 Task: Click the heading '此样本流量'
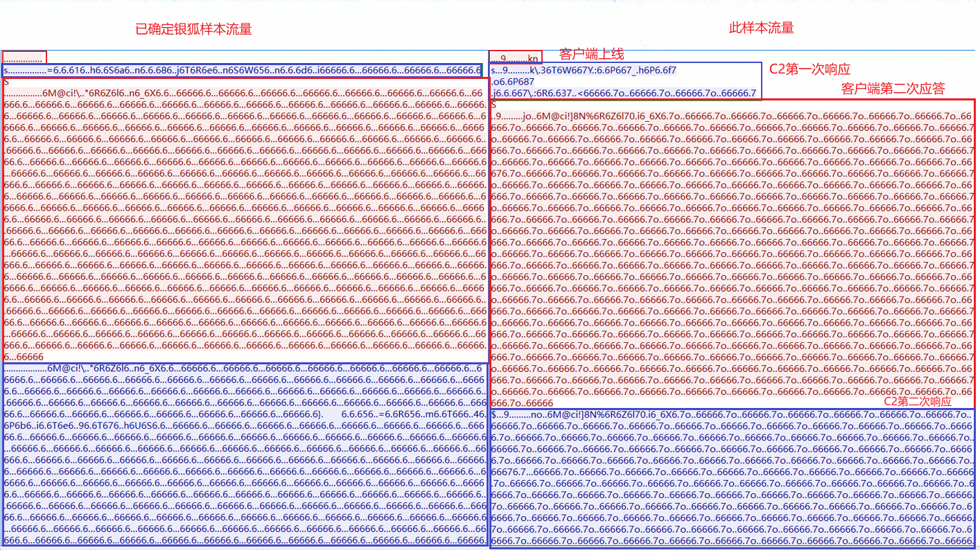(762, 28)
